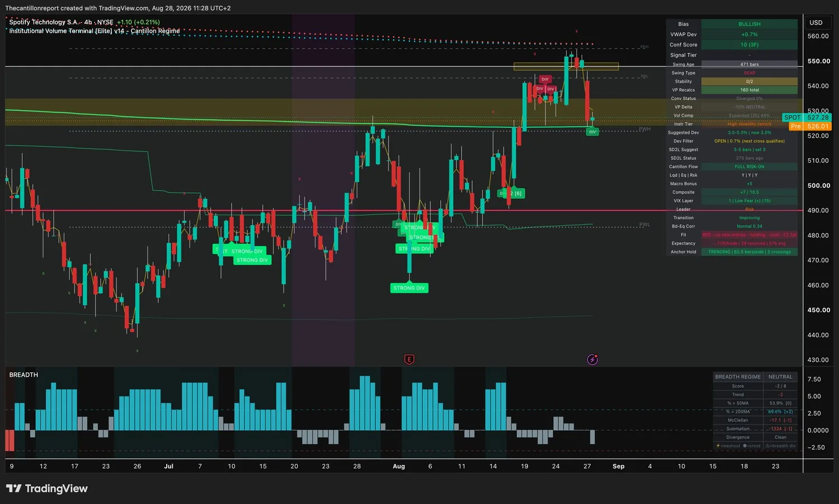This screenshot has height=504, width=839.
Task: Click the NEUTRAL breadth regime value
Action: 780,377
